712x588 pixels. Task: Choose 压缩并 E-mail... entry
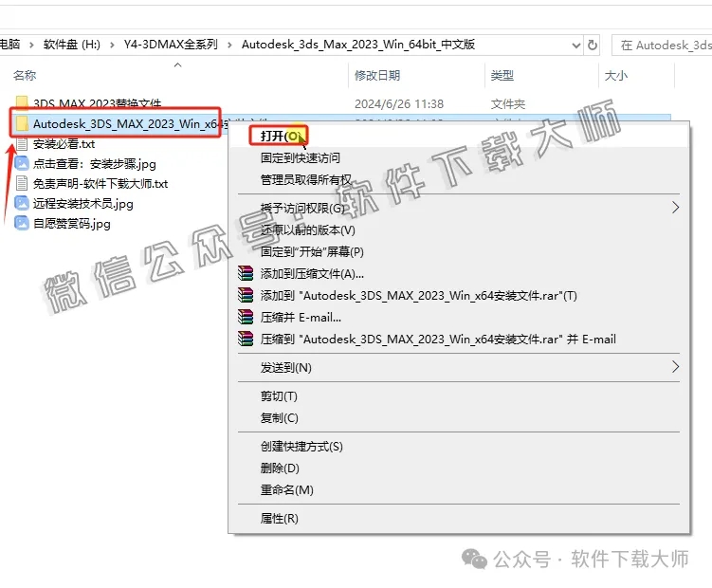[301, 317]
